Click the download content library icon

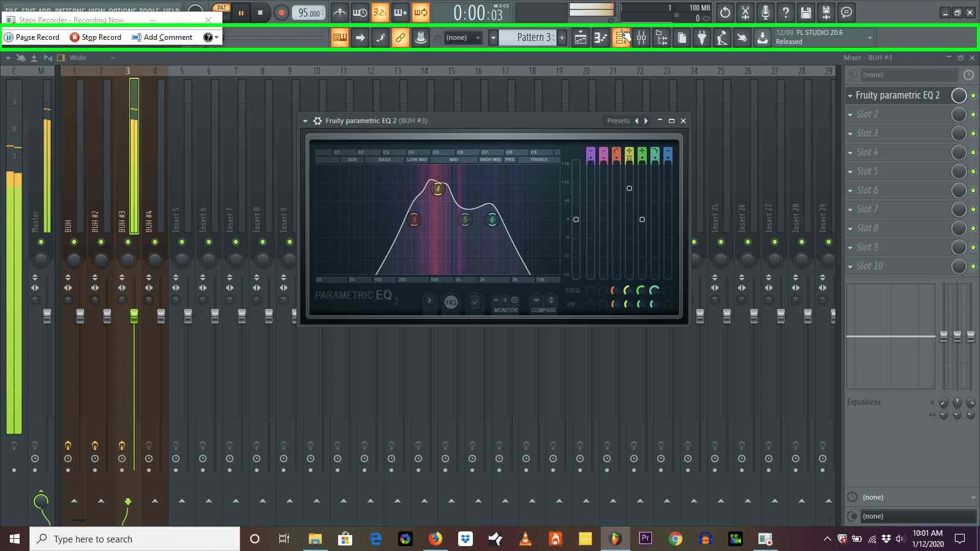(762, 38)
